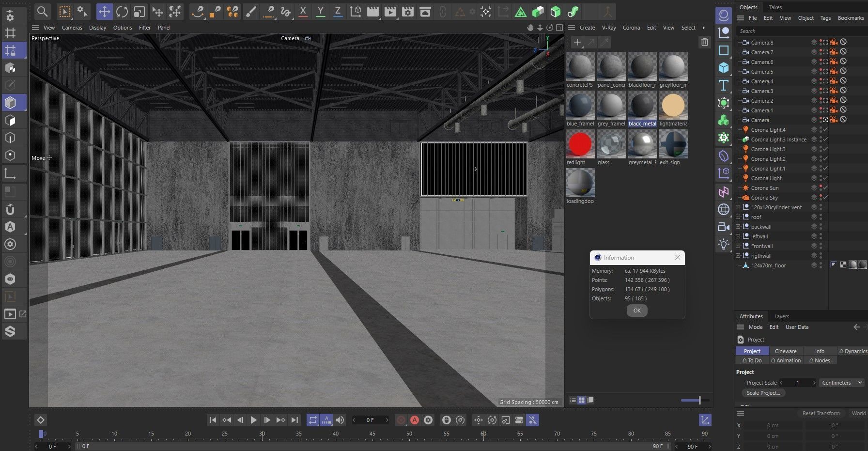This screenshot has width=868, height=451.
Task: Select the redlight material thumbnail
Action: point(580,144)
